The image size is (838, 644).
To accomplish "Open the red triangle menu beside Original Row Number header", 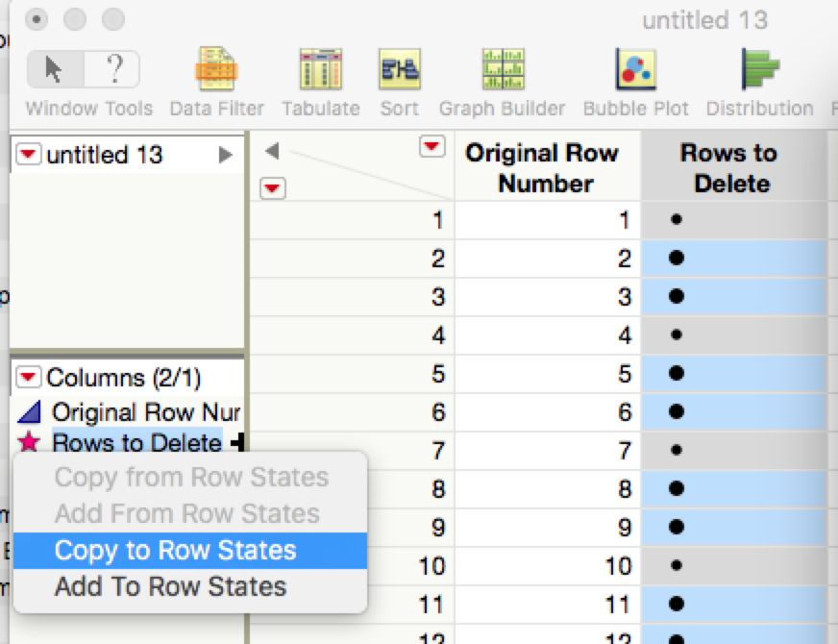I will 433,146.
